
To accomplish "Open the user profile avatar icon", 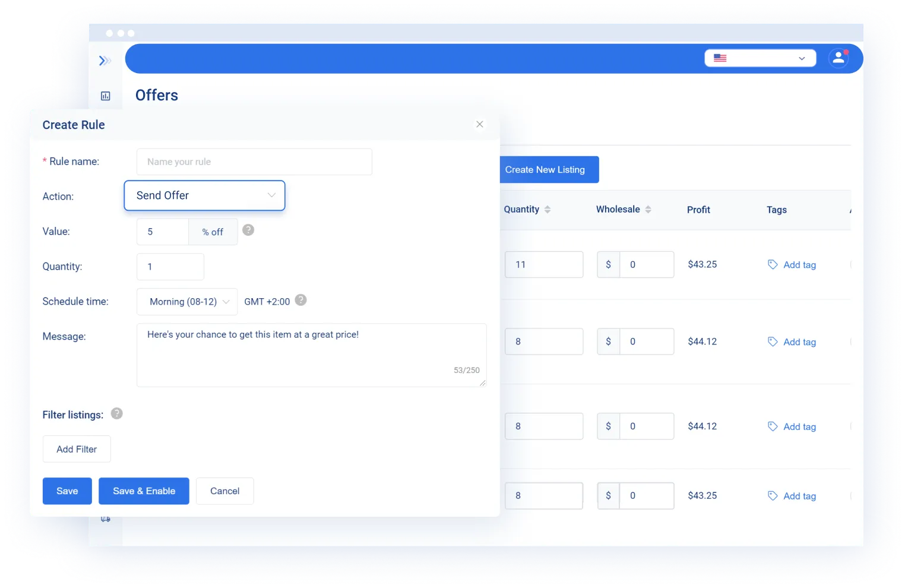I will pyautogui.click(x=838, y=58).
